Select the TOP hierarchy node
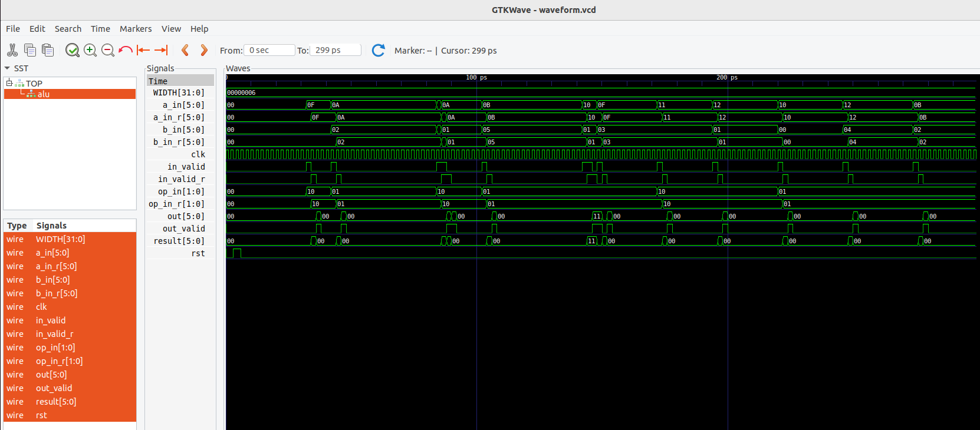The width and height of the screenshot is (980, 430). click(34, 84)
